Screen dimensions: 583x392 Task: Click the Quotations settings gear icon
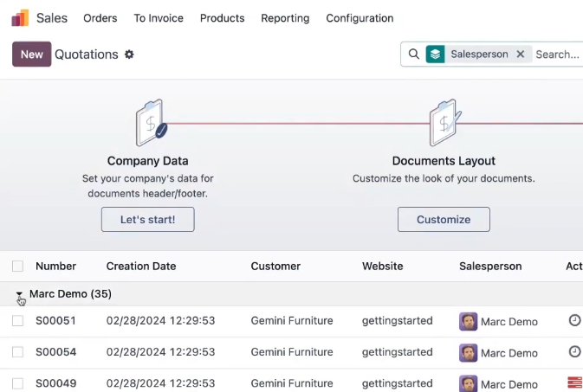[x=129, y=55]
